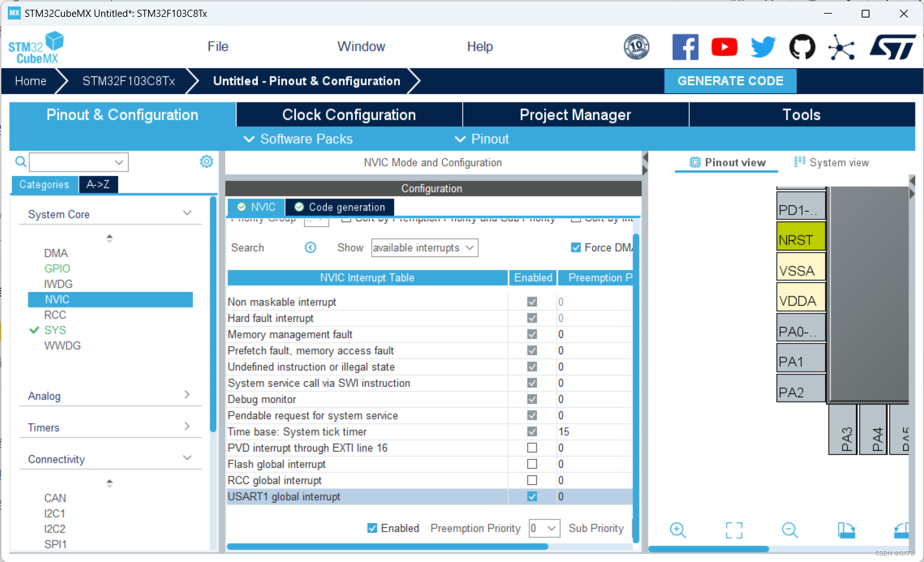Image resolution: width=924 pixels, height=562 pixels.
Task: Open the Facebook icon link
Action: pos(685,47)
